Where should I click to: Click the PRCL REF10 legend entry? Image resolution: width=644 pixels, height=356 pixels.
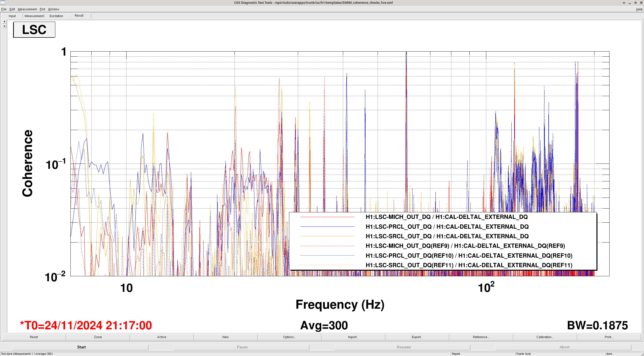pyautogui.click(x=469, y=256)
